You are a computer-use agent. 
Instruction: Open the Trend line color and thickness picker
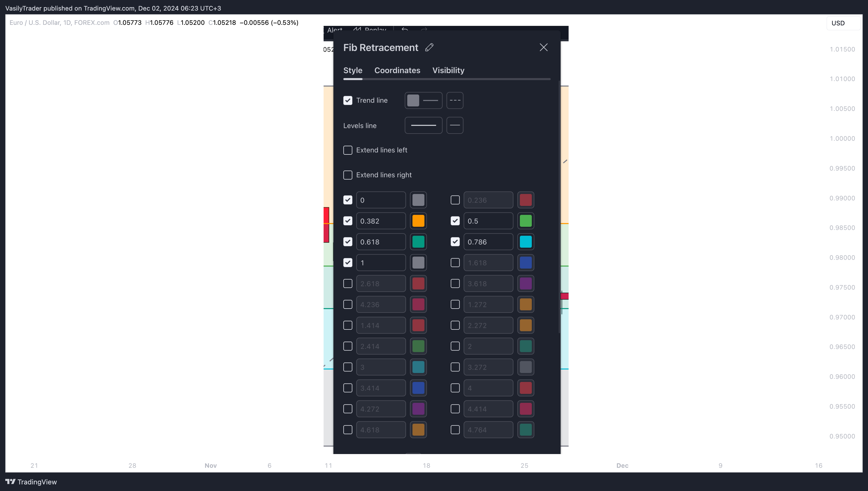[x=423, y=101]
